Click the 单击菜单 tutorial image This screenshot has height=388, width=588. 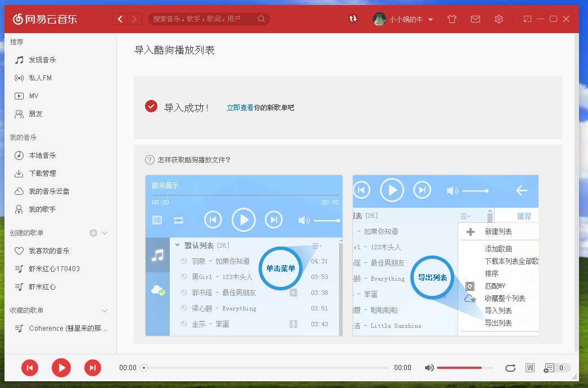tap(244, 255)
